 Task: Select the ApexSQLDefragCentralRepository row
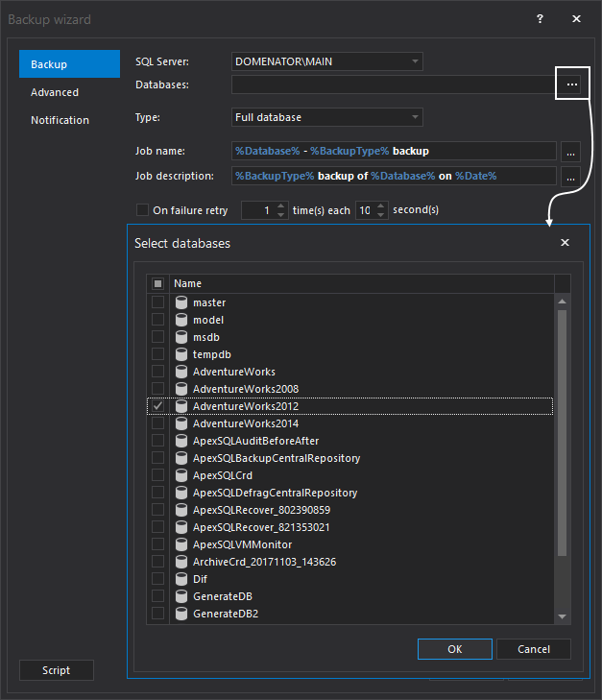coord(349,493)
